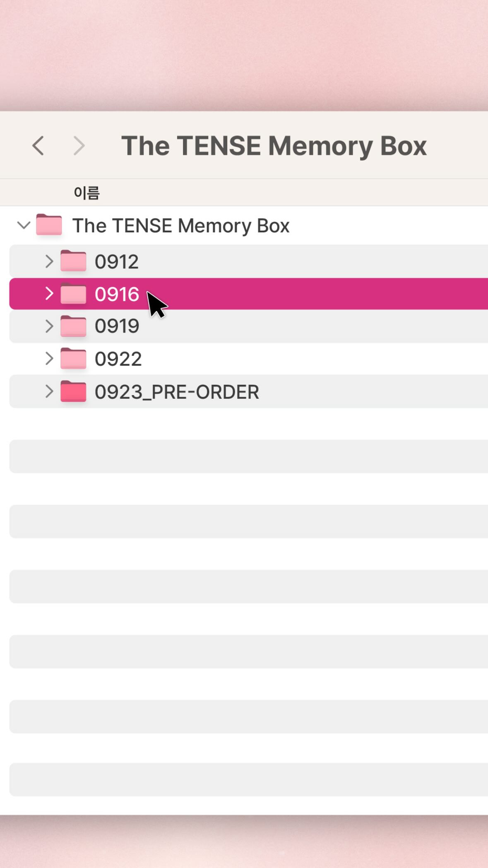Expand the 0923_PRE-ORDER folder
Screen dimensions: 488x868
pos(49,391)
